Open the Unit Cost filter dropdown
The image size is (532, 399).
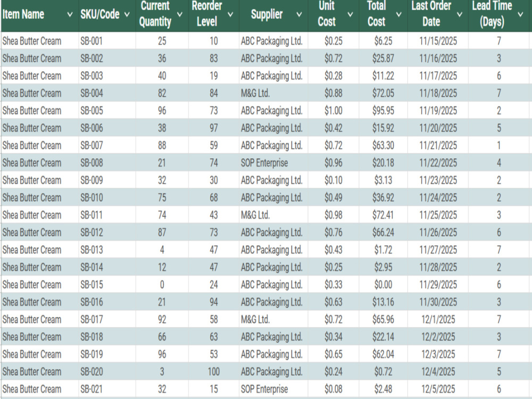tap(350, 14)
